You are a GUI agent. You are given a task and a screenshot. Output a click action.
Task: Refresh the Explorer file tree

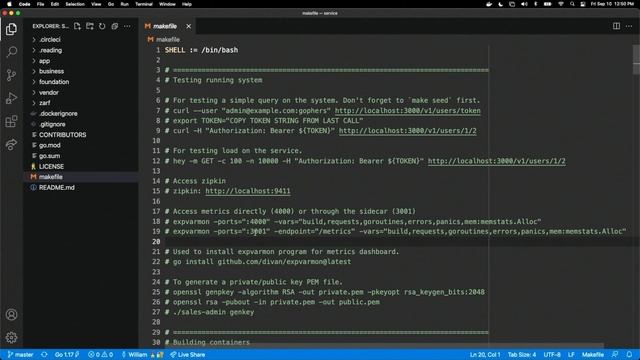102,26
